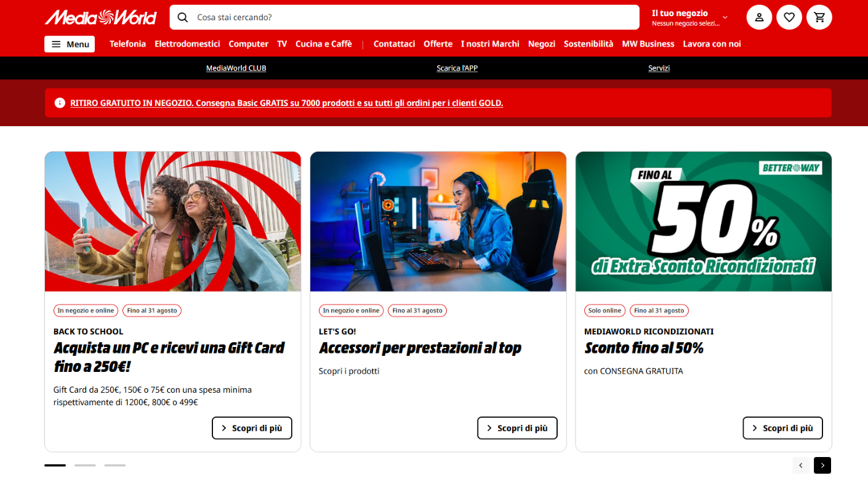Click the LET'S GO! label
Image resolution: width=868 pixels, height=482 pixels.
337,332
